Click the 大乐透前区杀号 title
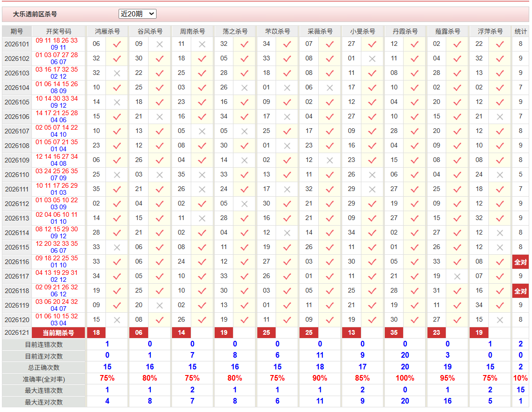Screen dimensions: 532x412 [35, 14]
